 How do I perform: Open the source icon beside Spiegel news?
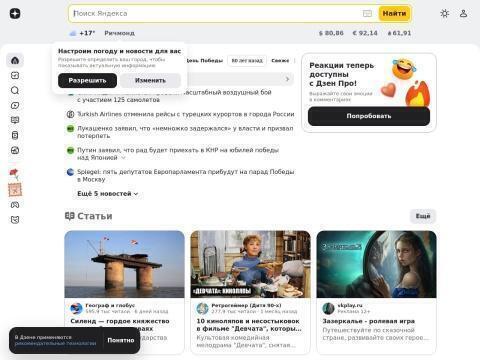click(x=70, y=172)
